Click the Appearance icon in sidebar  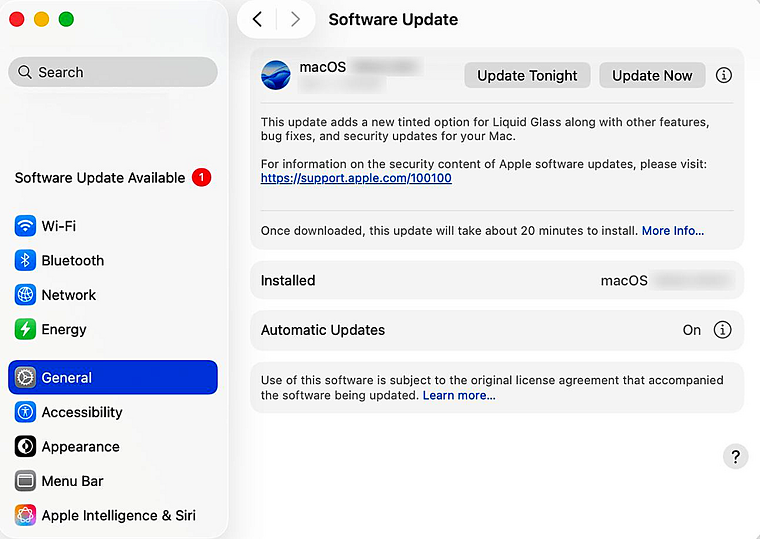[25, 446]
